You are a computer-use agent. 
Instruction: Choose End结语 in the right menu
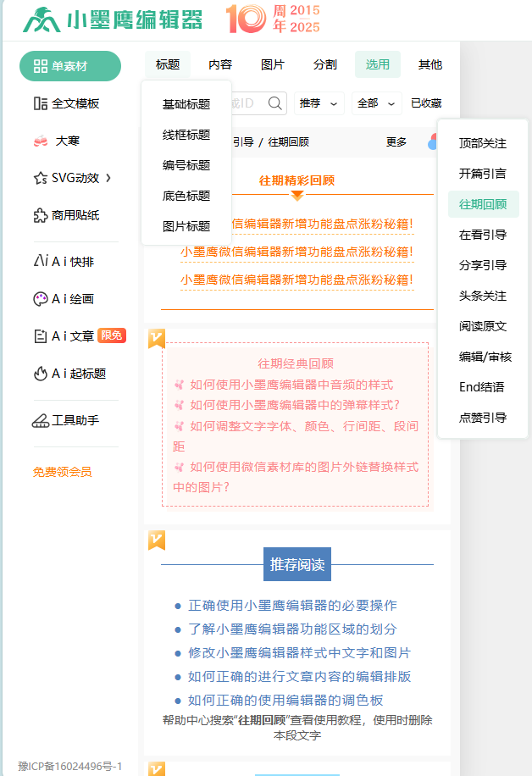[482, 387]
